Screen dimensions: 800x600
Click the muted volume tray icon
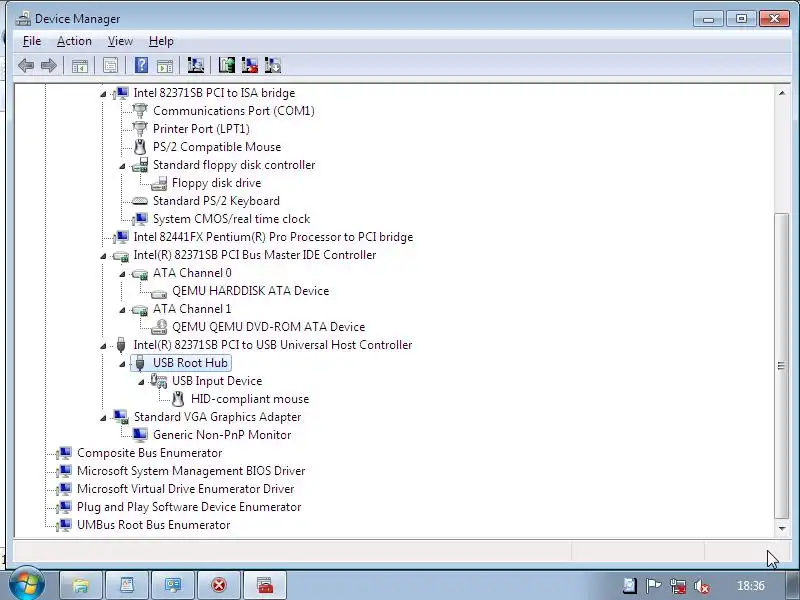[702, 586]
